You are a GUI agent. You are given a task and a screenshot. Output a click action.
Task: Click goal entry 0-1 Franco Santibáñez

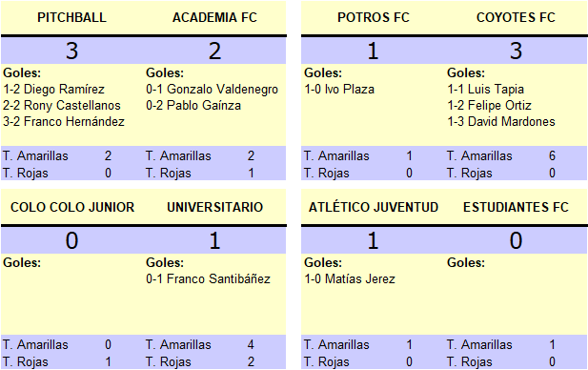click(x=208, y=278)
